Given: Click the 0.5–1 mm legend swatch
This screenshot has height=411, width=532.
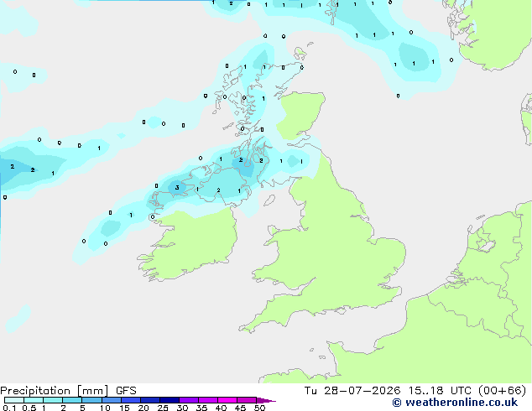Looking at the screenshot, I should (x=34, y=400).
